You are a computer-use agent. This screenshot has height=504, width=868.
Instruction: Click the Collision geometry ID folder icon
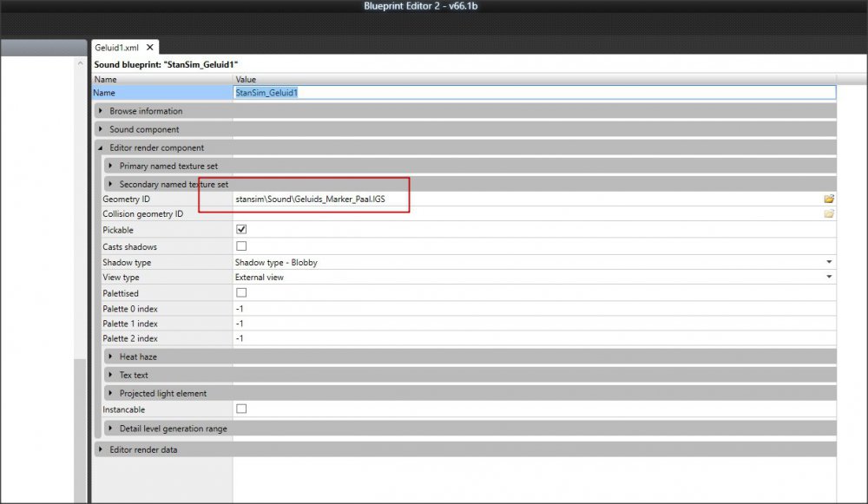tap(829, 213)
